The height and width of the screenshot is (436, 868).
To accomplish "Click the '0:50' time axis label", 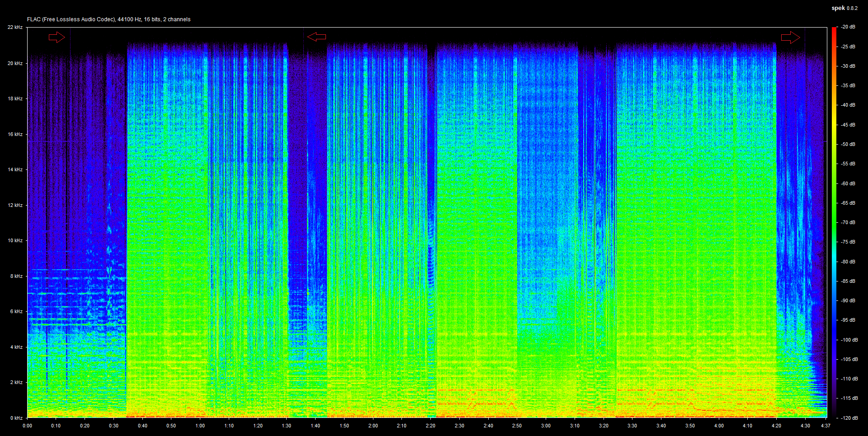I will click(171, 426).
